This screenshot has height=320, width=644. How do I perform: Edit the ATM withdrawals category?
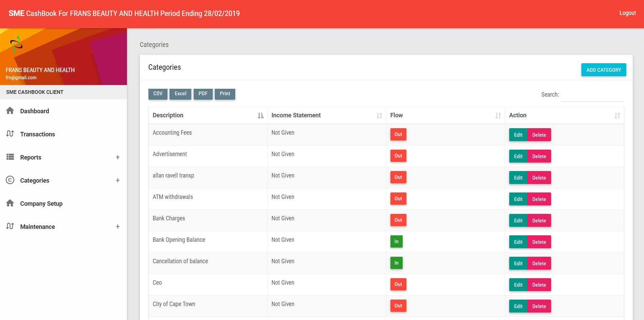point(518,199)
